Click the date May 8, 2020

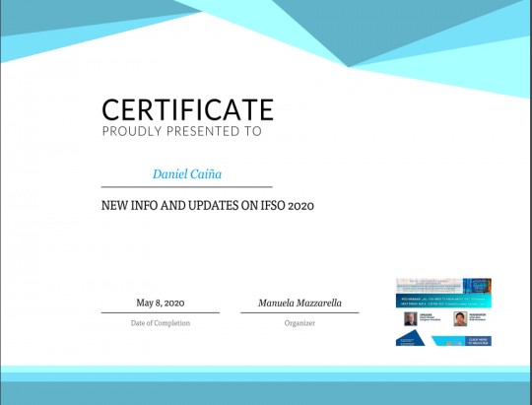click(161, 303)
